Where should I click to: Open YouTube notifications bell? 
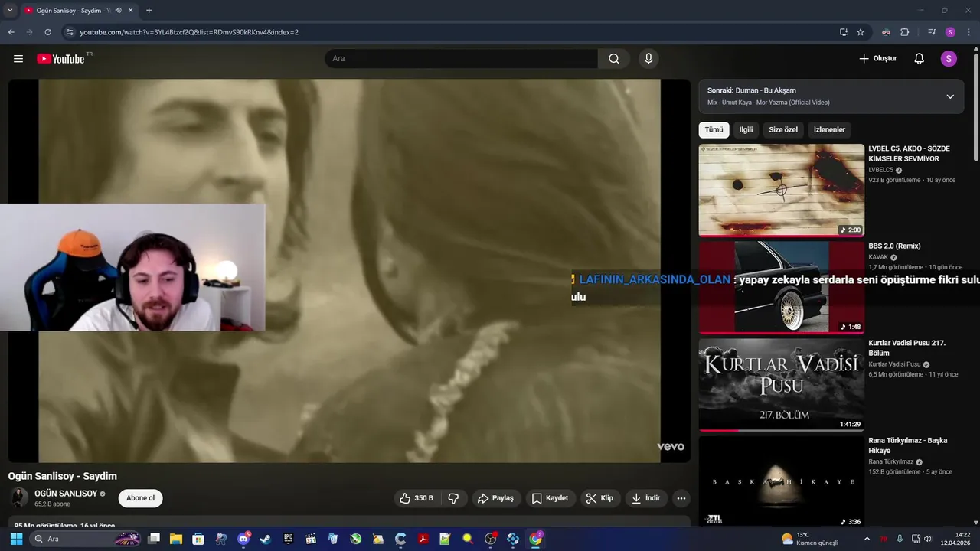point(920,59)
